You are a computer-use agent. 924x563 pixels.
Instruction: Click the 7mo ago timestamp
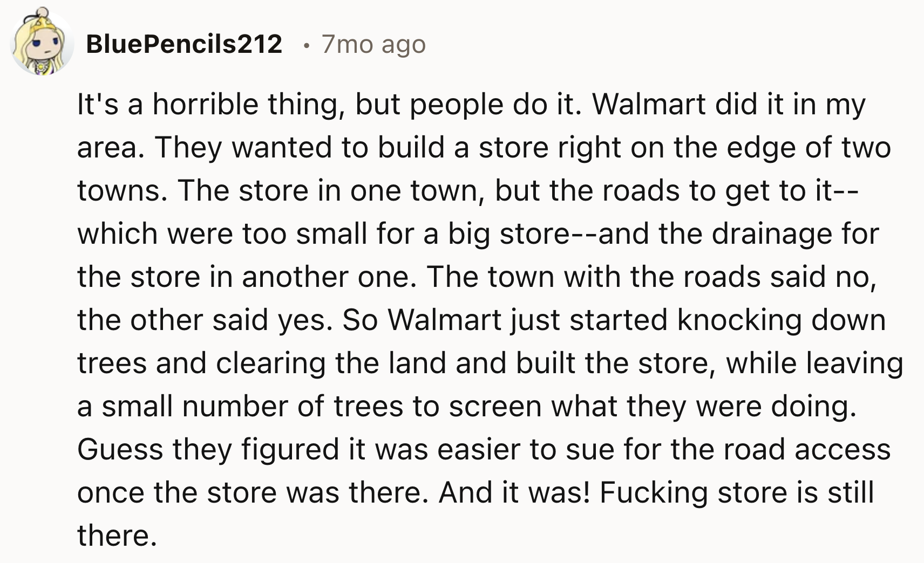pyautogui.click(x=373, y=44)
